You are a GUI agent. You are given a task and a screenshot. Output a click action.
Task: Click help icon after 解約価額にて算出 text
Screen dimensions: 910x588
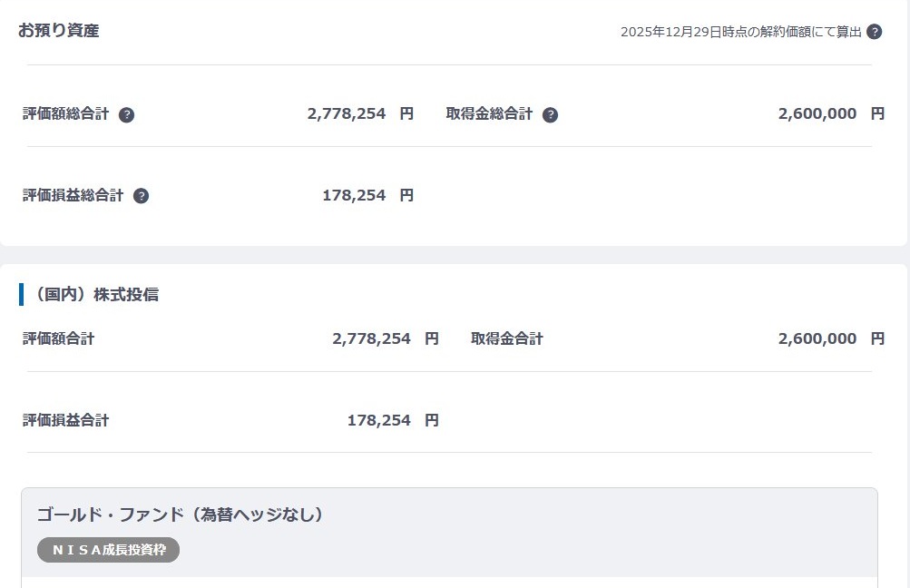[x=875, y=32]
